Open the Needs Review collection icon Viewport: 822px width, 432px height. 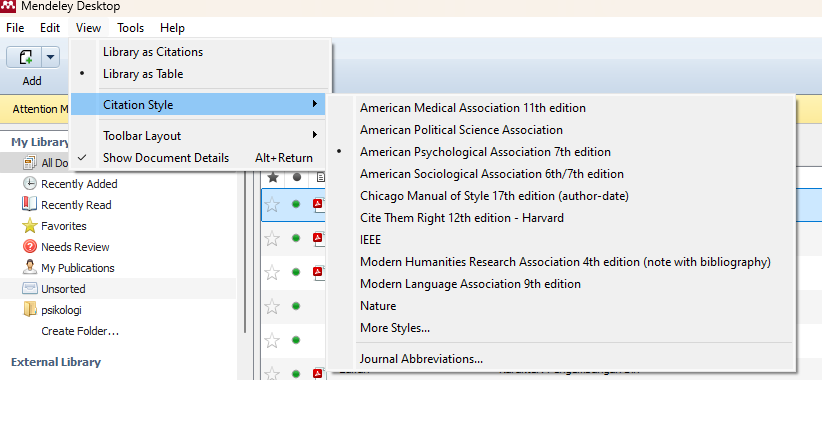click(x=31, y=247)
